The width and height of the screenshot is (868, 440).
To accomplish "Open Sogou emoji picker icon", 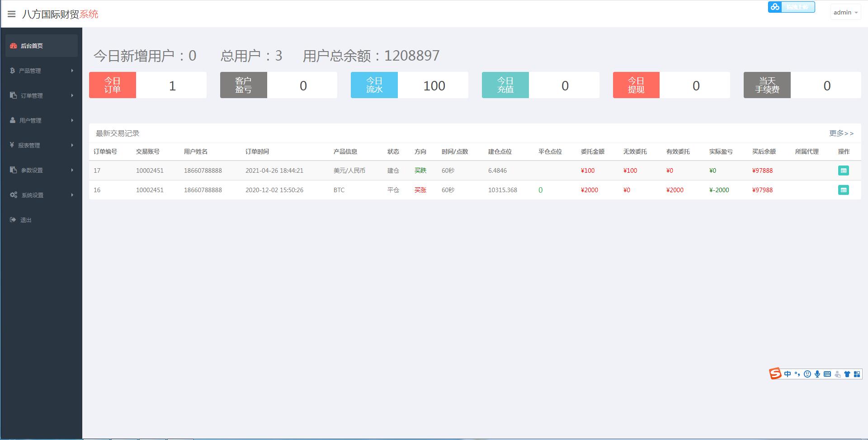I will pyautogui.click(x=807, y=374).
